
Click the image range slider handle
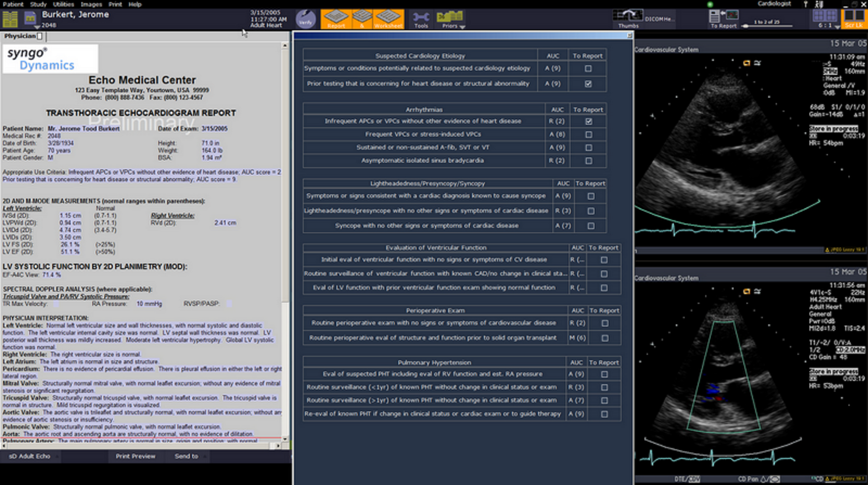[x=745, y=27]
